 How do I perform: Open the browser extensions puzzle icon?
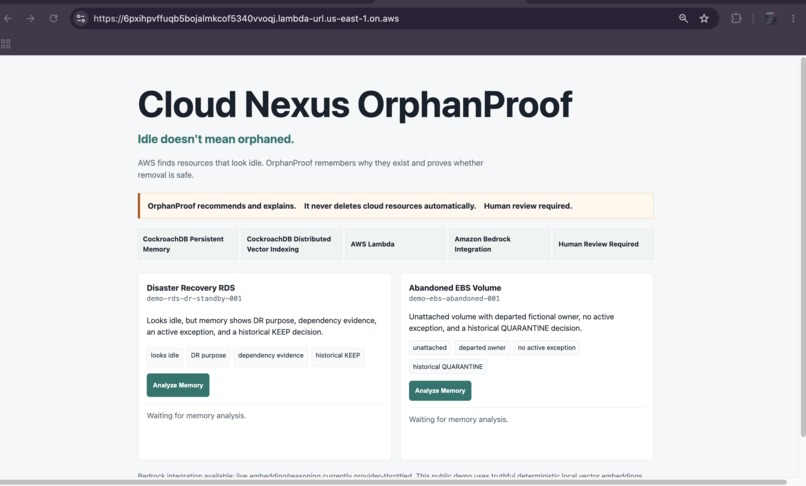(x=736, y=19)
